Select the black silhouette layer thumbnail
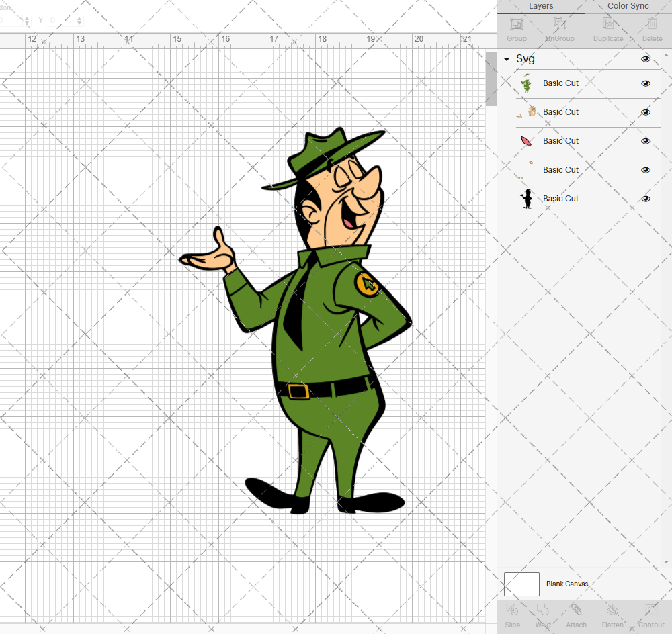The height and width of the screenshot is (634, 672). (527, 199)
